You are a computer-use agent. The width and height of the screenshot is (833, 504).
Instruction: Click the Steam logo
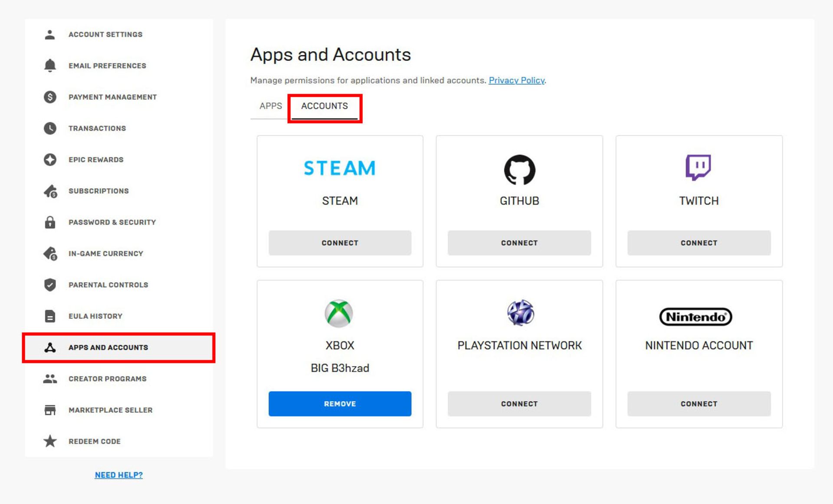click(340, 168)
